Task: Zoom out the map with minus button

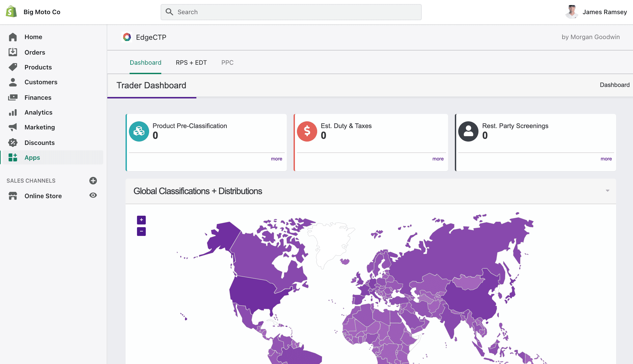Action: (141, 232)
